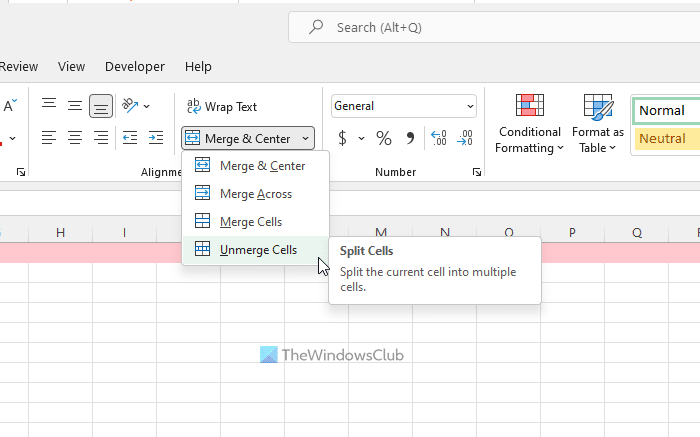Click Increase Decimal icon
Image resolution: width=700 pixels, height=437 pixels.
[438, 138]
